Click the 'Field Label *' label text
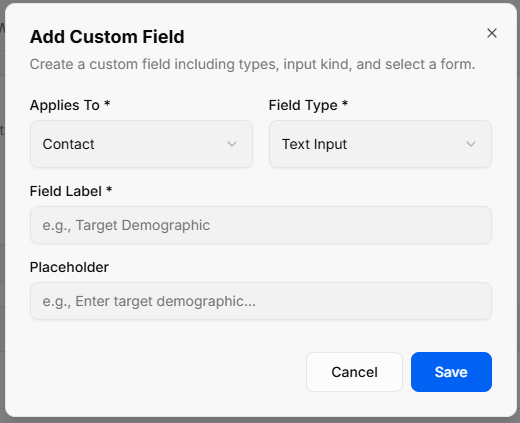The width and height of the screenshot is (520, 423). tap(71, 191)
